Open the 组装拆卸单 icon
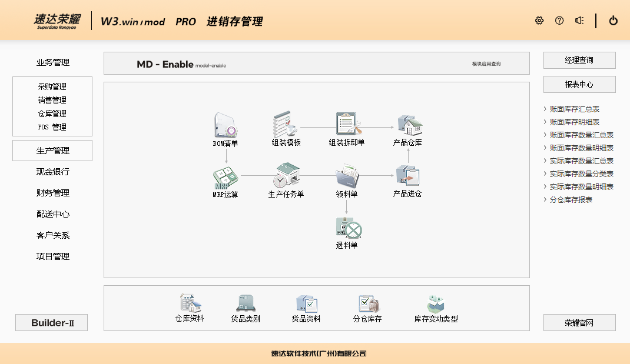Viewport: 630px width, 364px height. click(x=347, y=125)
